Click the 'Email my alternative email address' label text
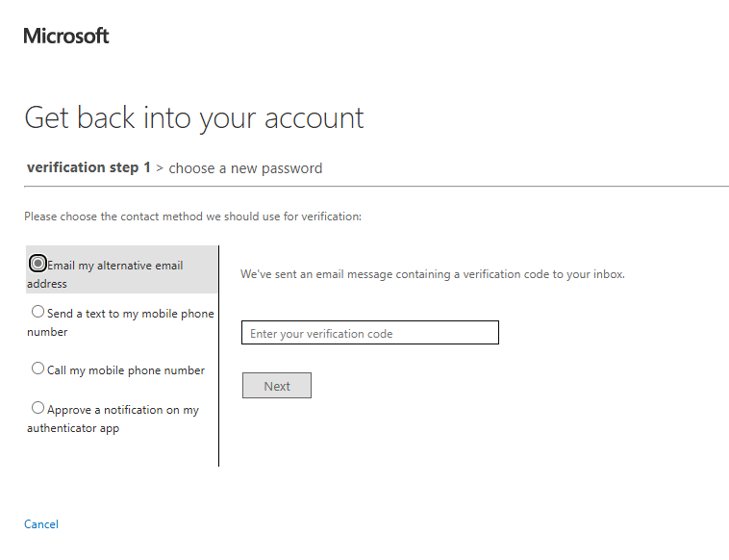 click(x=114, y=266)
